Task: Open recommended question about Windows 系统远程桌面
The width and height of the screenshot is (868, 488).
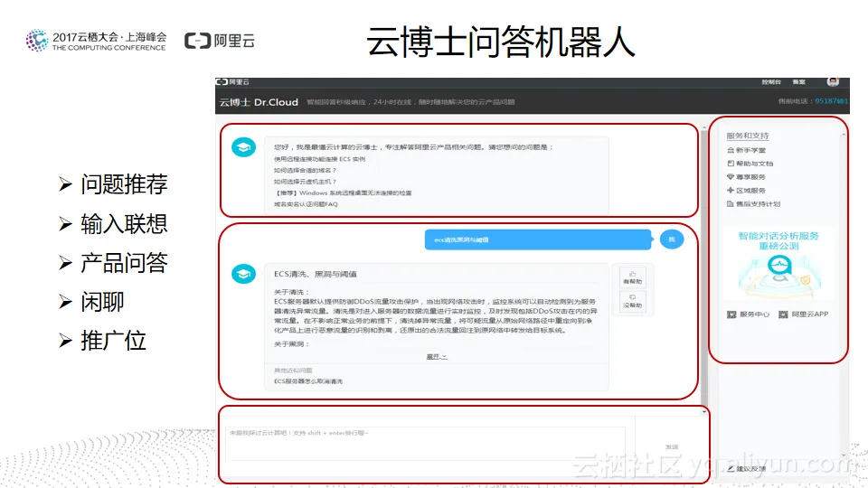Action: (x=343, y=193)
